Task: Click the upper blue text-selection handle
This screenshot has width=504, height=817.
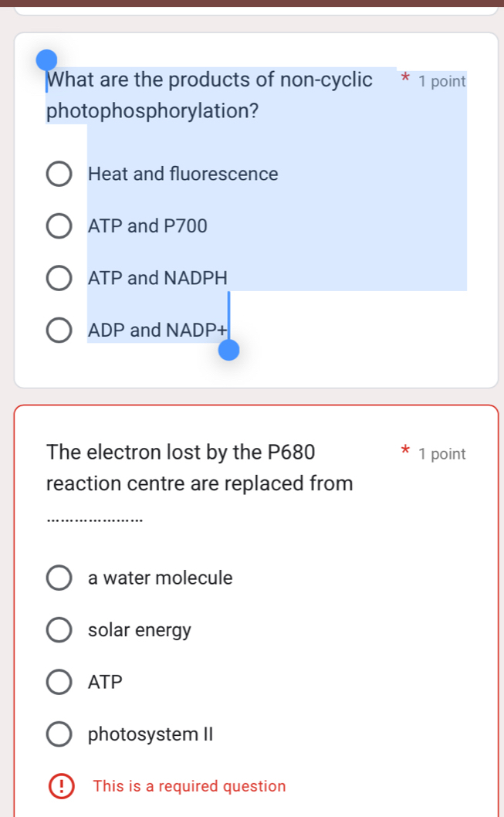Action: coord(45,58)
